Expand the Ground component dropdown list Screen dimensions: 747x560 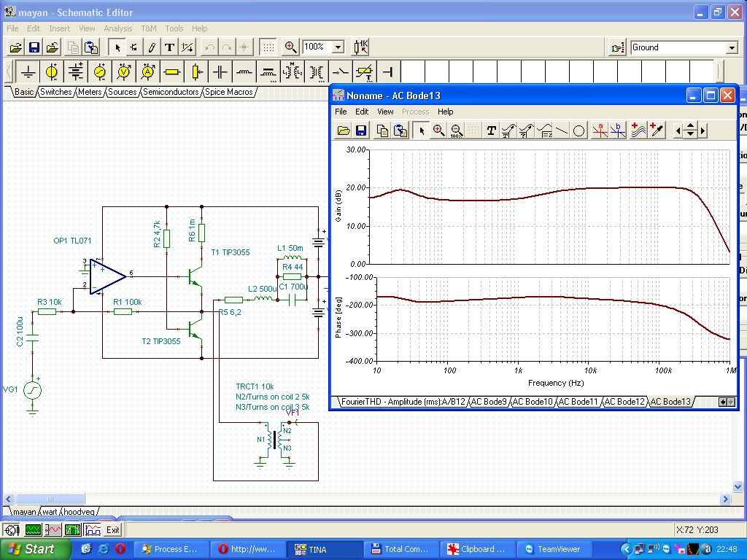click(732, 48)
